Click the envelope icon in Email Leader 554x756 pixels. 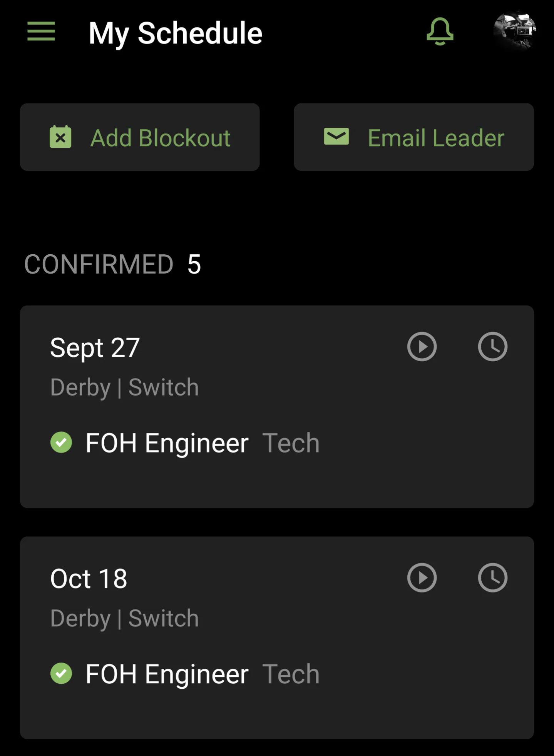click(x=336, y=137)
